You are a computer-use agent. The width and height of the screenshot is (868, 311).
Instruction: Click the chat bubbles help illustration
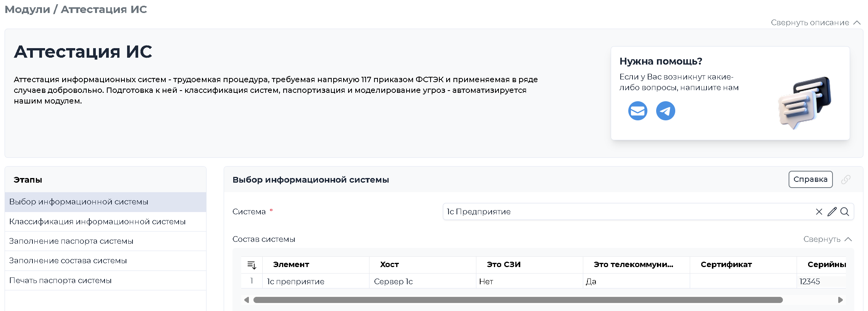coord(805,102)
